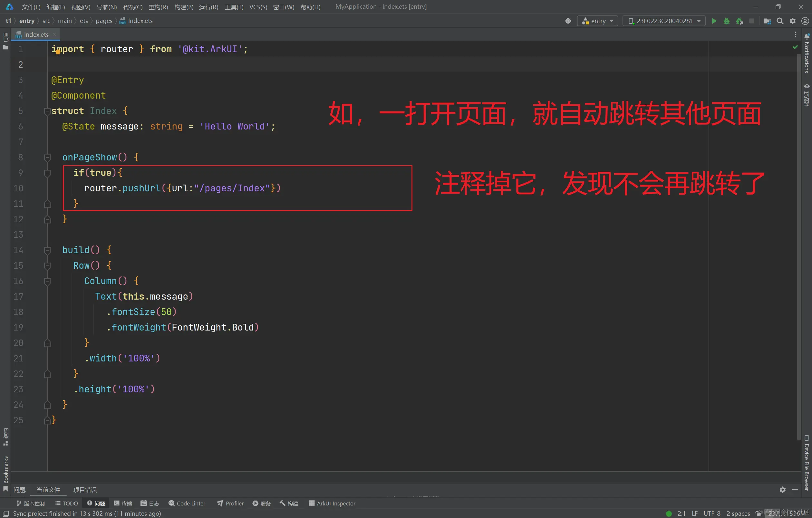Open Project Structure dialog
Screen dimensions: 812x518
(x=767, y=21)
